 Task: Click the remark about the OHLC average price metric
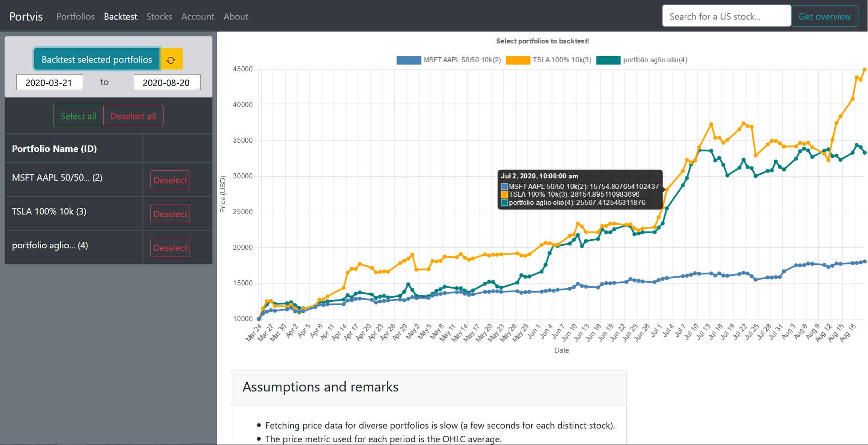383,439
